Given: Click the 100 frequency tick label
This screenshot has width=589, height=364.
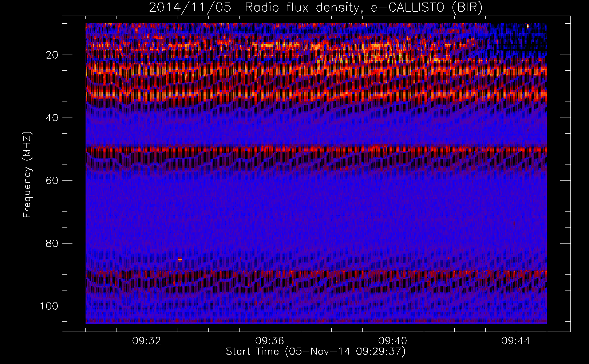Looking at the screenshot, I should click(x=49, y=306).
